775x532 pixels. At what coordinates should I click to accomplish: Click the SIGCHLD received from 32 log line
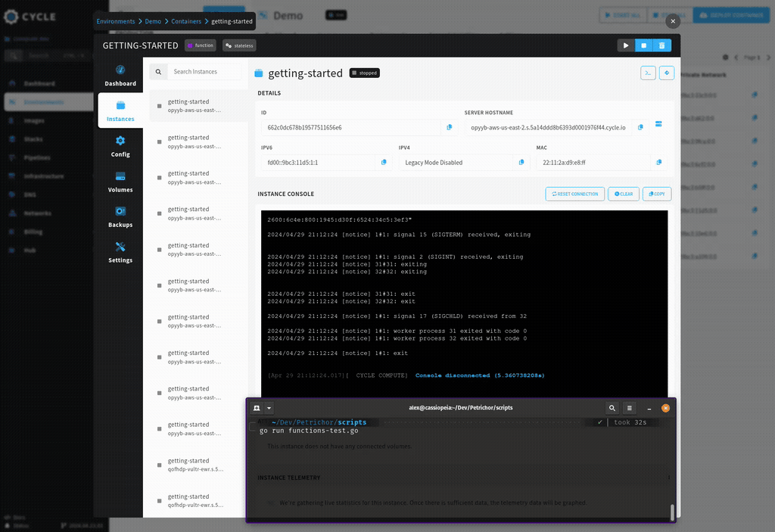tap(397, 316)
